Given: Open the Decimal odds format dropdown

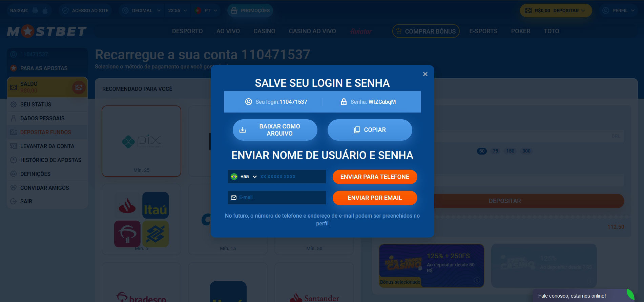Looking at the screenshot, I should [141, 11].
